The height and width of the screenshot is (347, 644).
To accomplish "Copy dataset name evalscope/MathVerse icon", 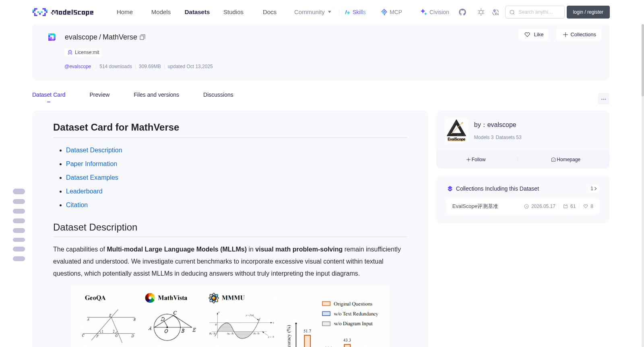I will (142, 37).
